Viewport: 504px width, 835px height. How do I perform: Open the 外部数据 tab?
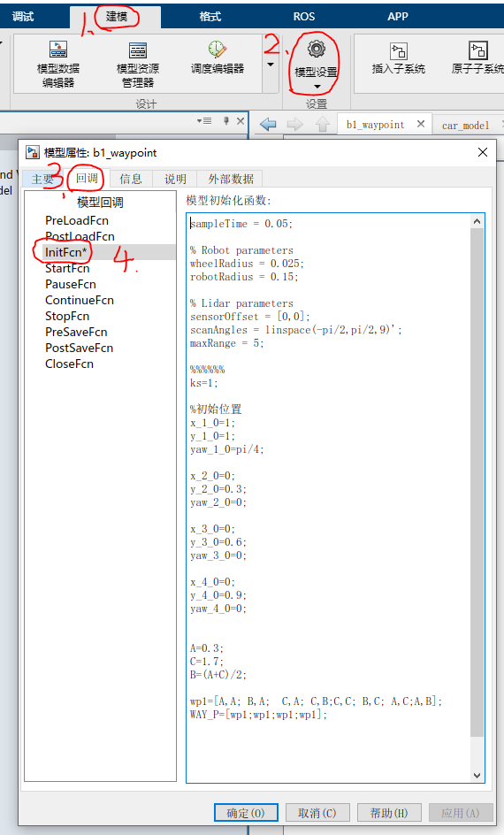(x=231, y=179)
